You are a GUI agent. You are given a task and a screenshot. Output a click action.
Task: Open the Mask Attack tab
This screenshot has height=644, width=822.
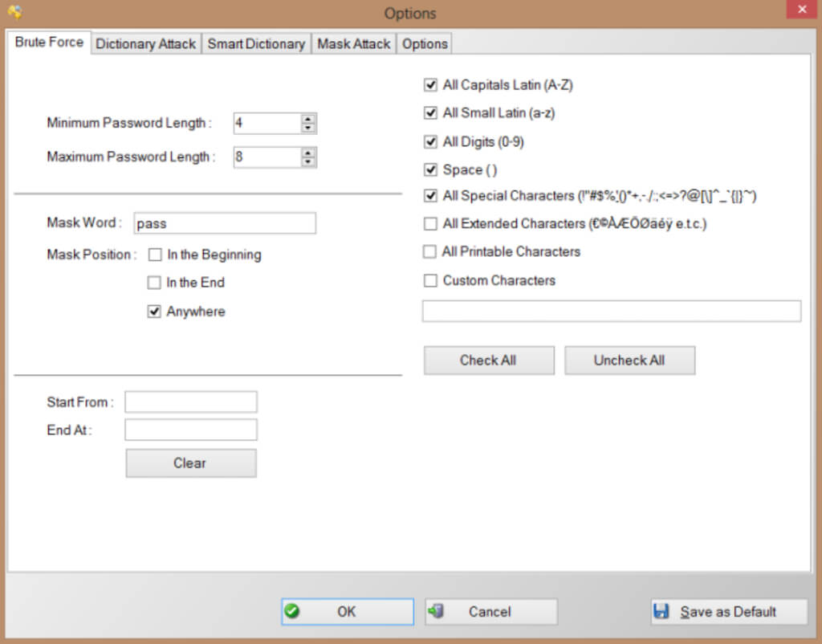coord(354,43)
